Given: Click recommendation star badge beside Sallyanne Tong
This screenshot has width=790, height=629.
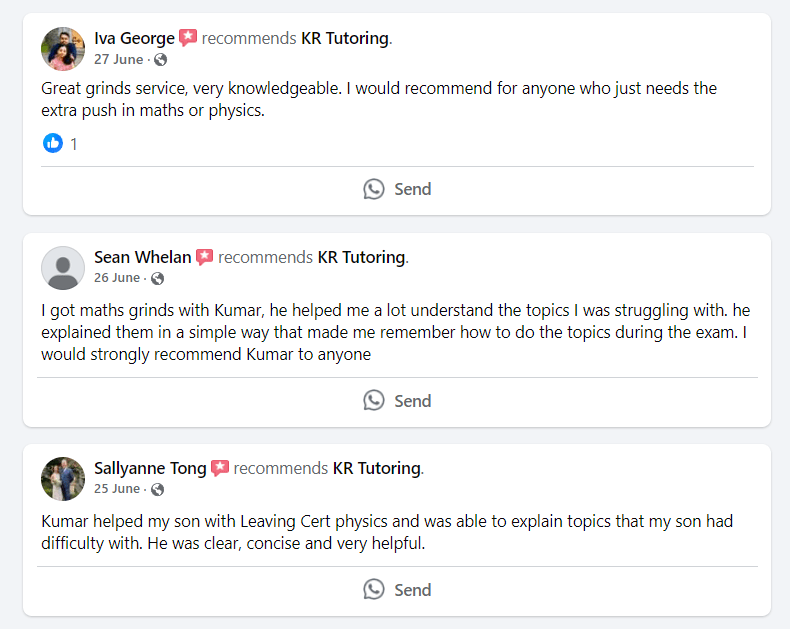Looking at the screenshot, I should (220, 468).
